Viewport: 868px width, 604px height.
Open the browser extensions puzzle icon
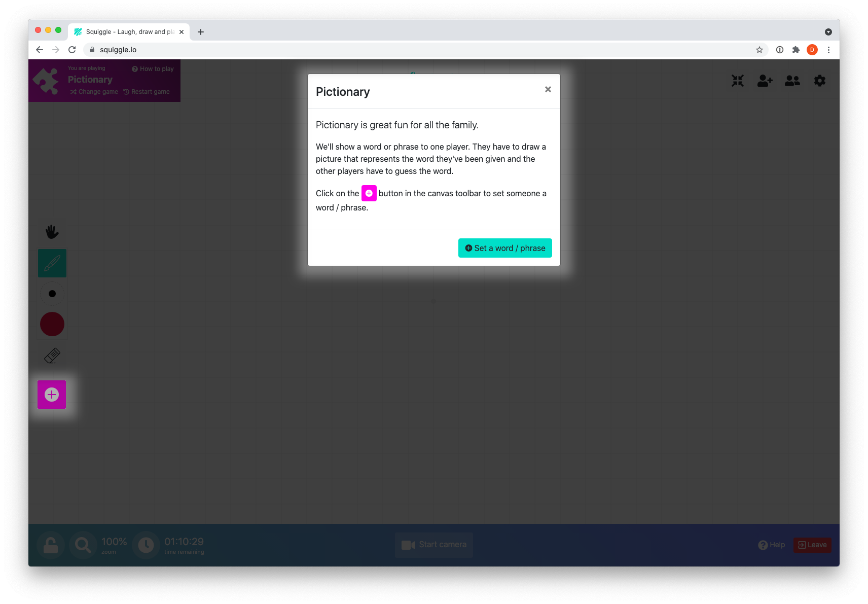pyautogui.click(x=796, y=50)
